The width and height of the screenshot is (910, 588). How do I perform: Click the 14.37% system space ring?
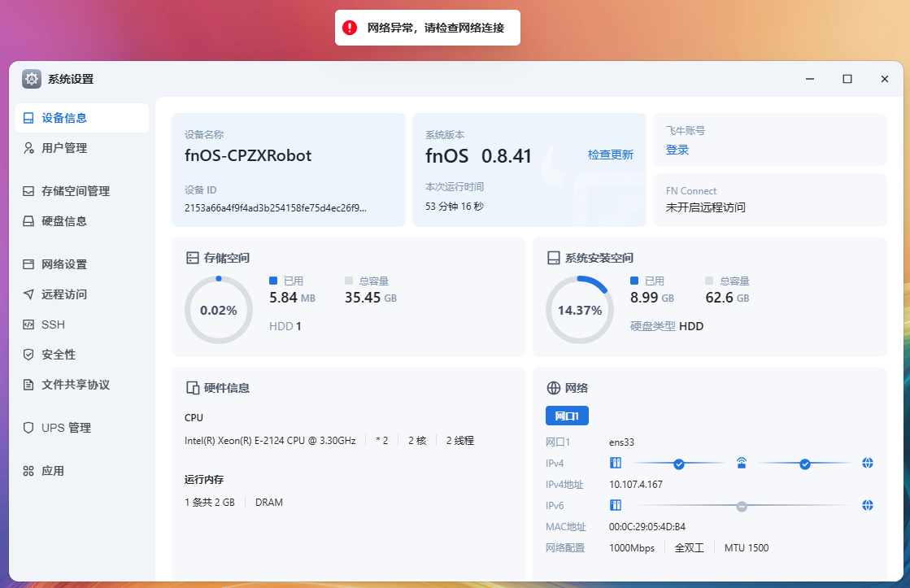(580, 309)
